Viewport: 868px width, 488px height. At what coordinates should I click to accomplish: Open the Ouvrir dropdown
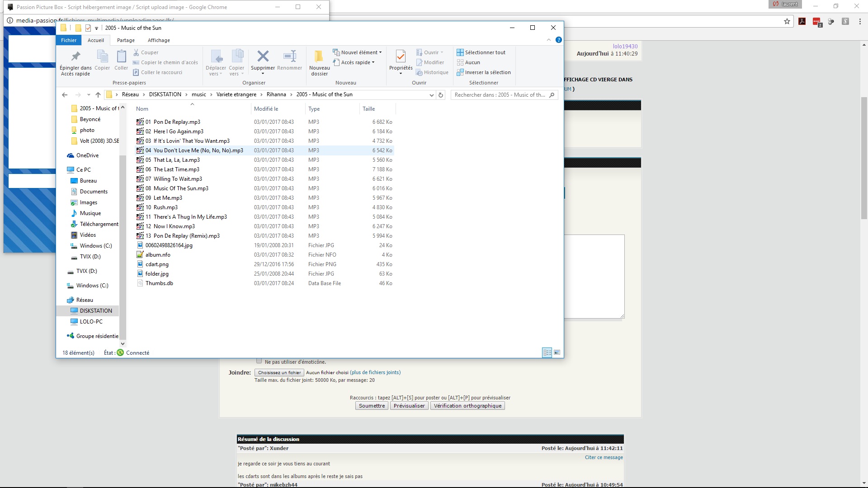tap(442, 52)
